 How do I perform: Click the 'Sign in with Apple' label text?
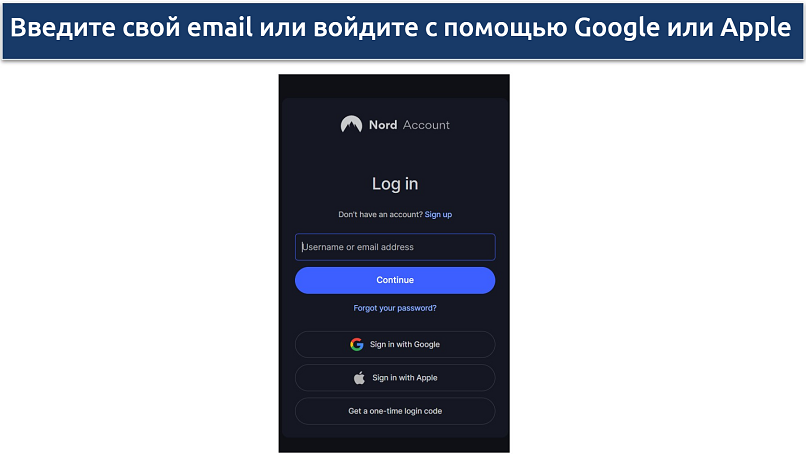(405, 378)
